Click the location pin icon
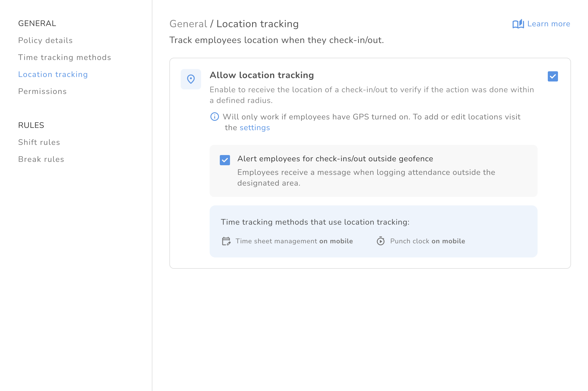Image resolution: width=588 pixels, height=391 pixels. click(x=191, y=79)
